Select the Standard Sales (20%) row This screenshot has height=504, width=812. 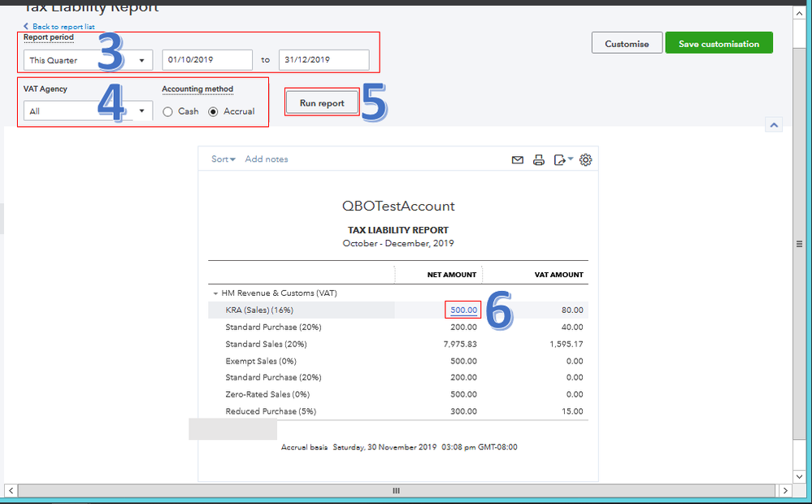(x=398, y=344)
